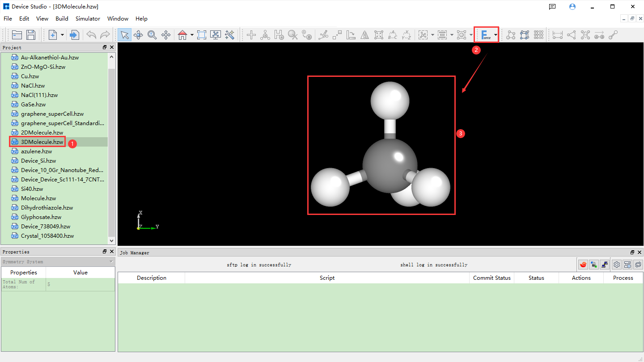Open the Build menu
The height and width of the screenshot is (362, 644).
coord(62,18)
